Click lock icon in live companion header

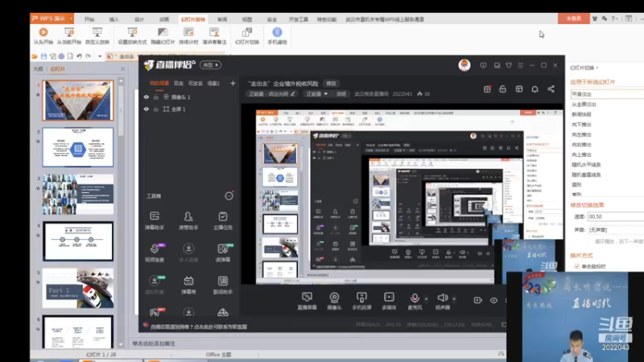pos(502,89)
